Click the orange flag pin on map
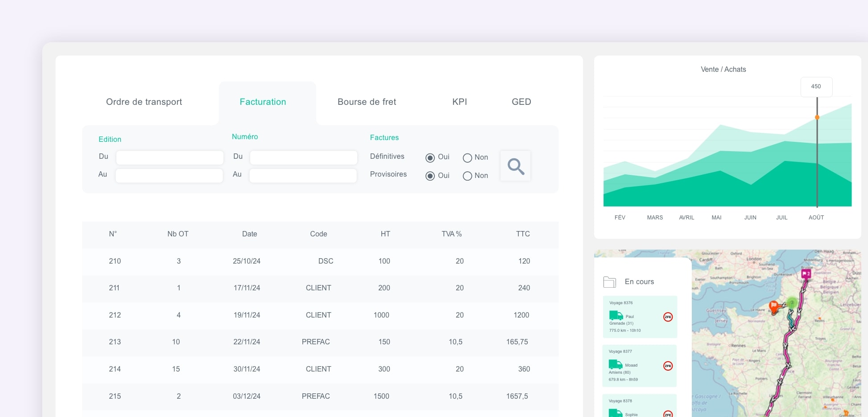Image resolution: width=868 pixels, height=417 pixels. point(774,307)
